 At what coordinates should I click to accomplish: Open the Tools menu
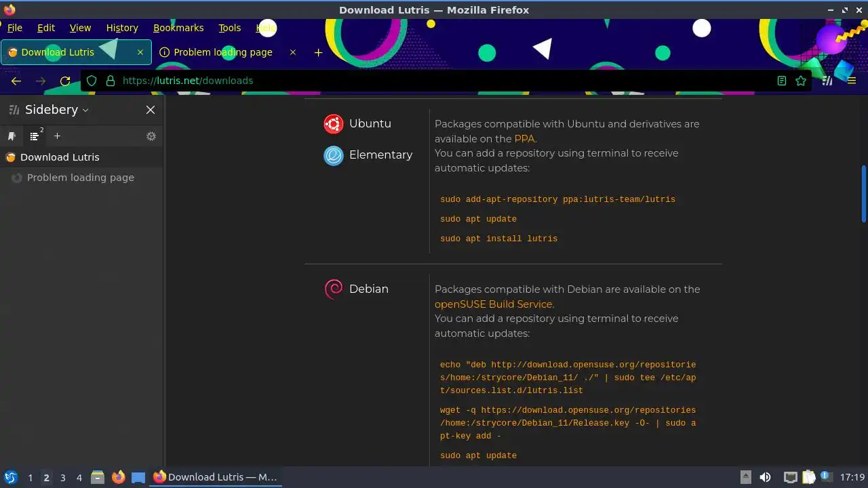[x=230, y=28]
